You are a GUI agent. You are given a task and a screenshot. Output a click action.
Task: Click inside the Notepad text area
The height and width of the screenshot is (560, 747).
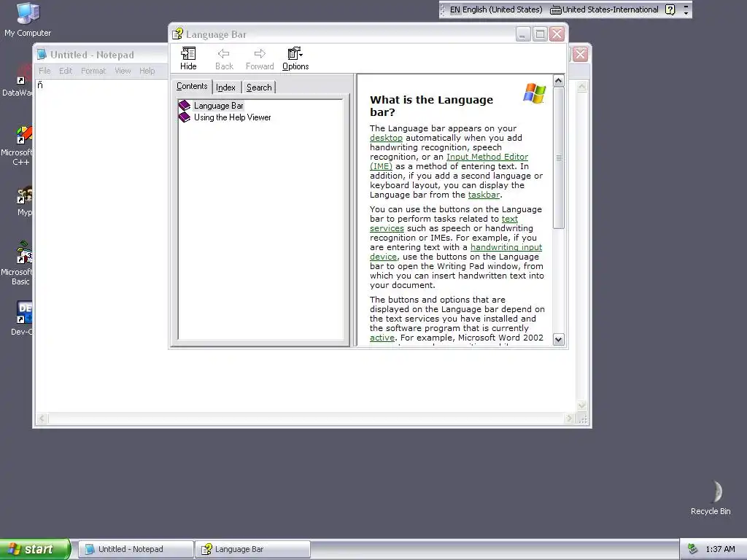click(x=305, y=381)
